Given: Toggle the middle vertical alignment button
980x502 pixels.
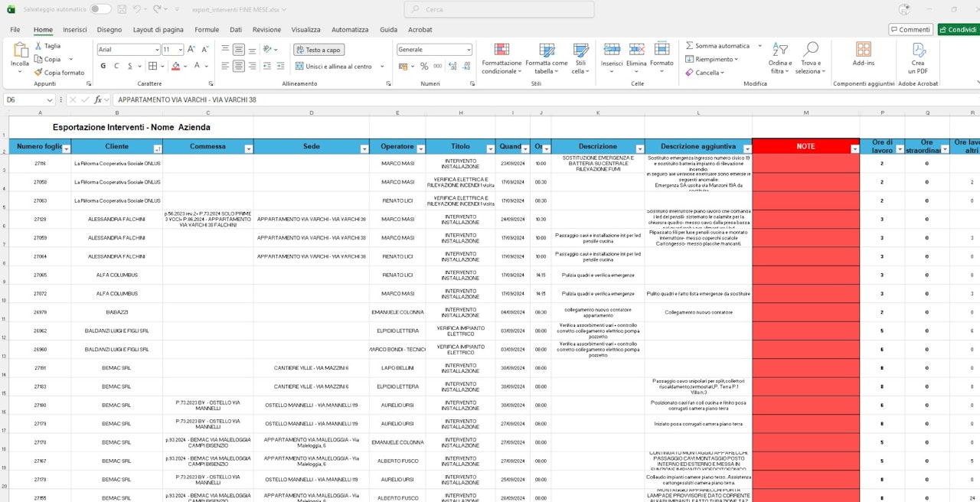Looking at the screenshot, I should 239,49.
